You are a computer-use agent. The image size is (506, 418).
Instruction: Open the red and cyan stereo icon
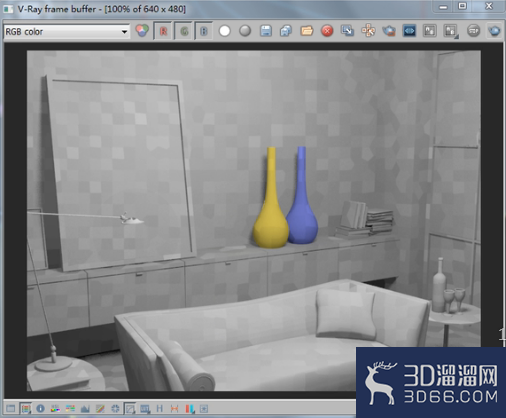189,408
